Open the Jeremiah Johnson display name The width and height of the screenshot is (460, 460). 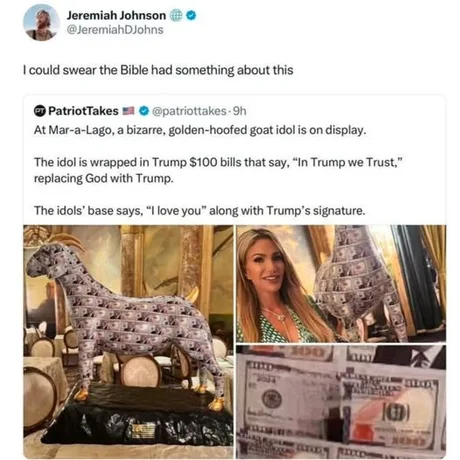[116, 15]
